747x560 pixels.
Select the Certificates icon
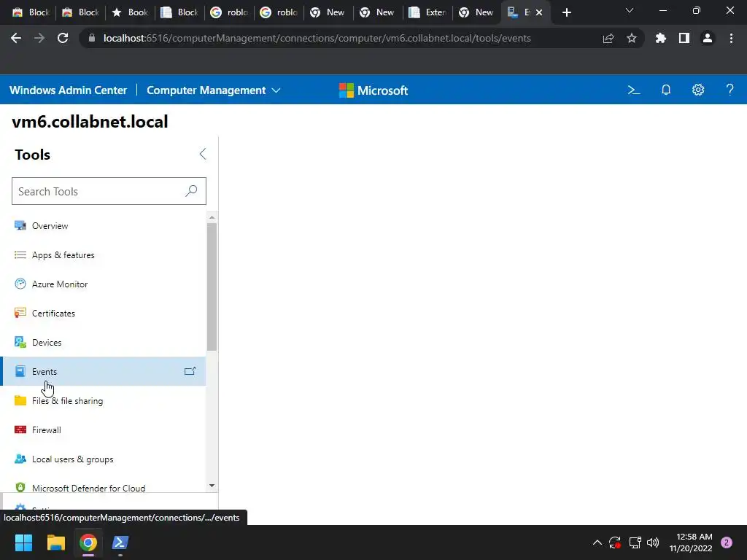coord(20,313)
